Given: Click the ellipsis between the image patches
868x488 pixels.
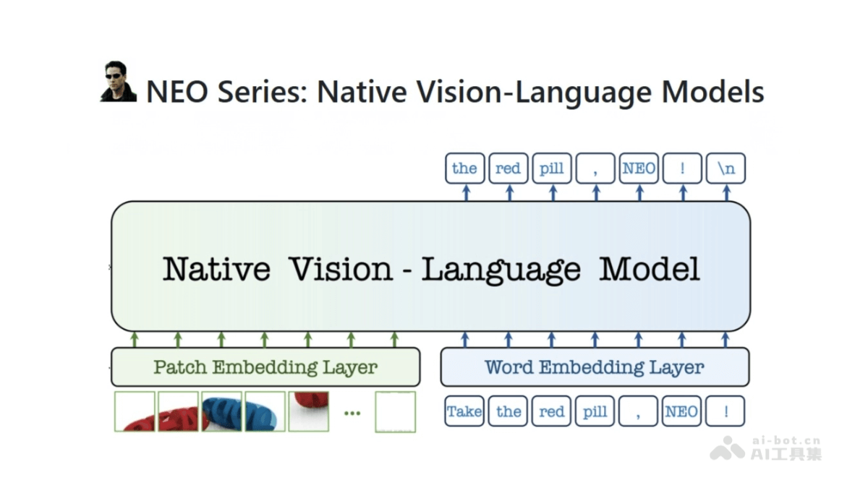Looking at the screenshot, I should (352, 413).
